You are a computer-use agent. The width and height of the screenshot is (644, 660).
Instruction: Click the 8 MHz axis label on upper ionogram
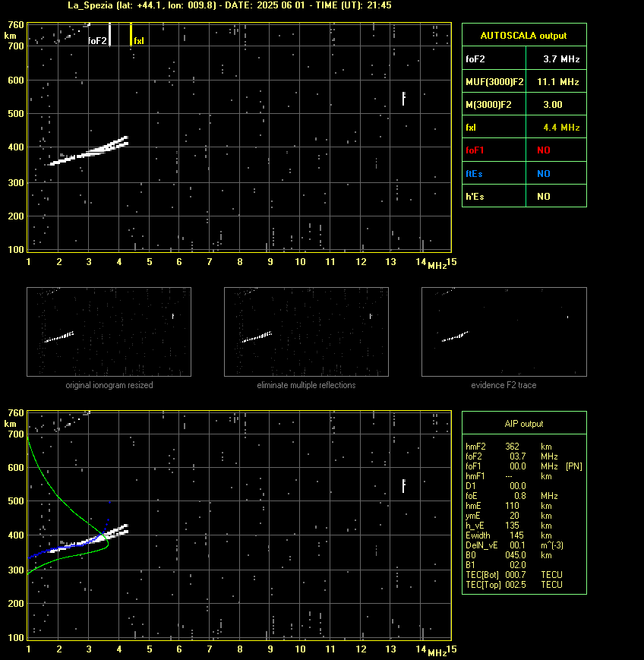pyautogui.click(x=240, y=262)
